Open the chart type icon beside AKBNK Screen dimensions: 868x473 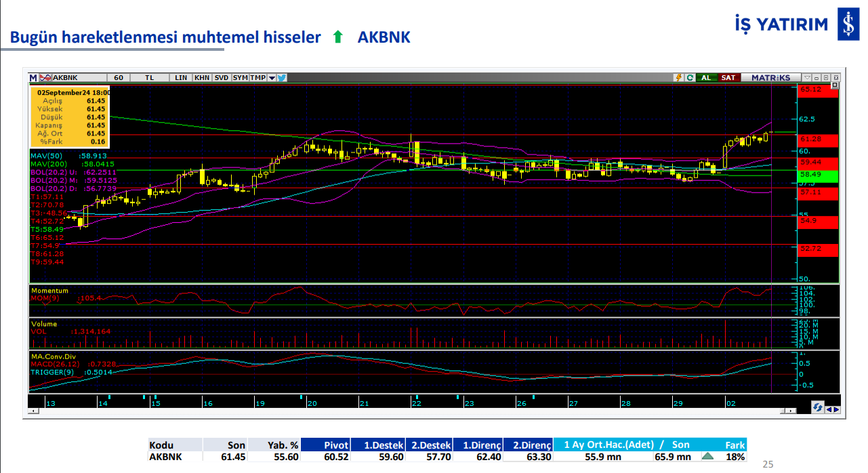pos(45,77)
